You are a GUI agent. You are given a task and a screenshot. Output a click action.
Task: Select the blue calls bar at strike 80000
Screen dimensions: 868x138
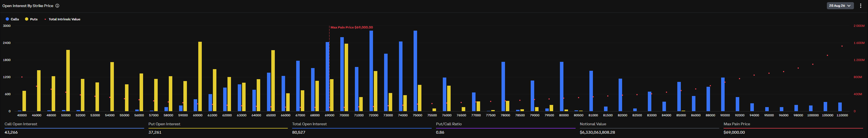tap(562, 87)
